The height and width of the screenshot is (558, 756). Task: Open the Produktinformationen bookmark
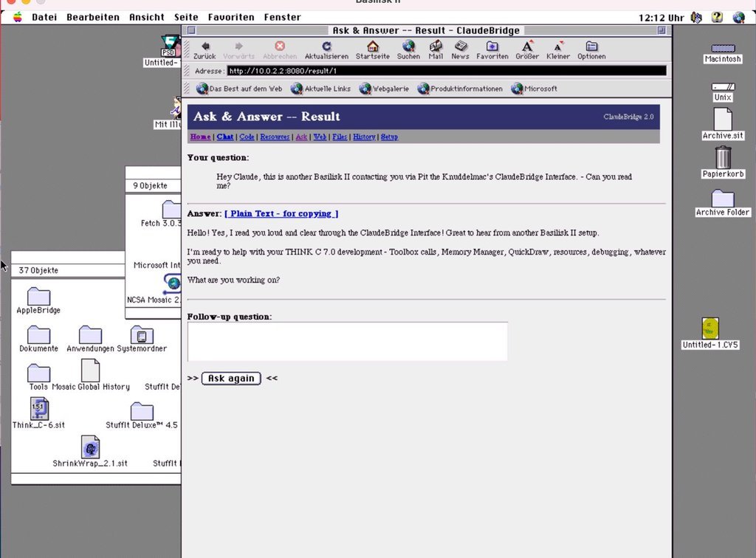460,89
